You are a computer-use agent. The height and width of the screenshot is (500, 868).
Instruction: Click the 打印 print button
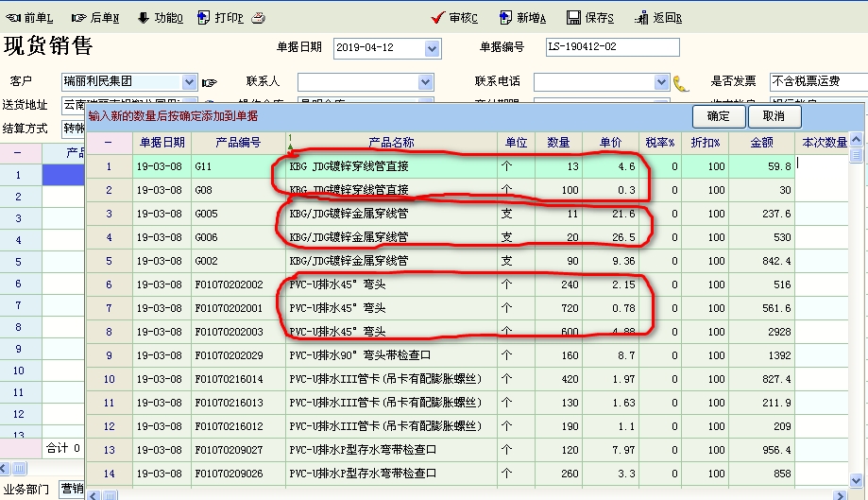point(221,17)
